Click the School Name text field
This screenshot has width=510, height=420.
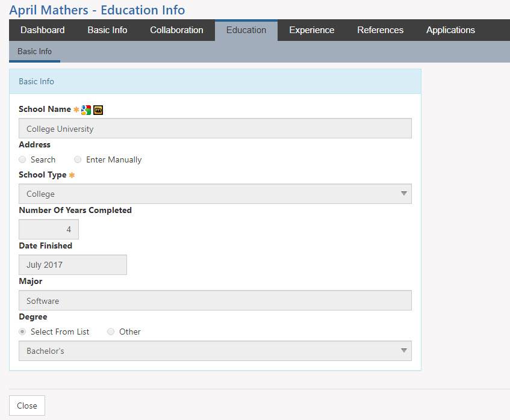click(215, 129)
